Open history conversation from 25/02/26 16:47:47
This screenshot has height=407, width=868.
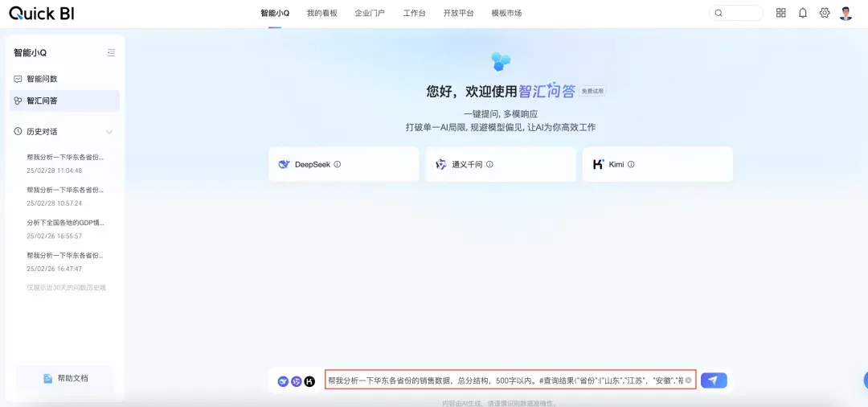click(65, 262)
